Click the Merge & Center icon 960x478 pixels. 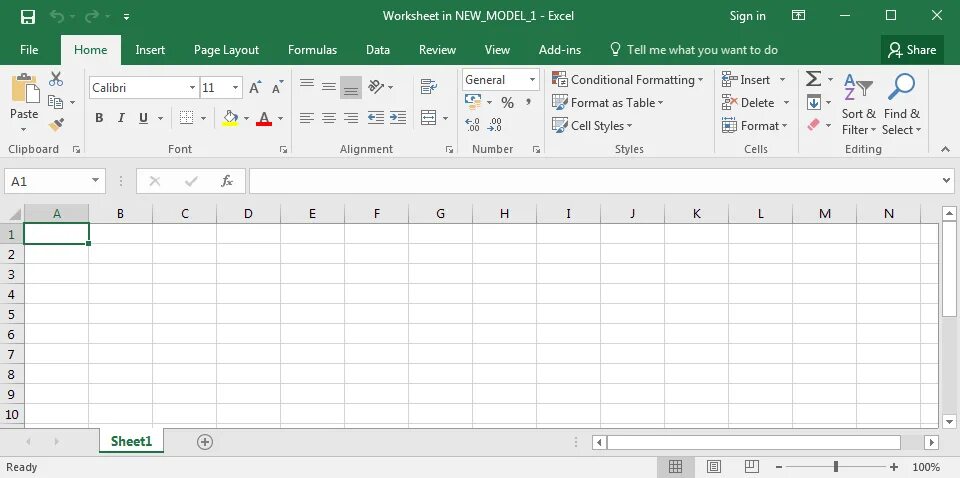429,118
